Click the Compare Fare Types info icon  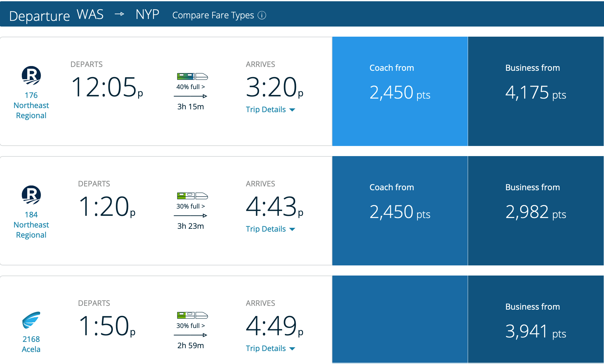(x=262, y=15)
